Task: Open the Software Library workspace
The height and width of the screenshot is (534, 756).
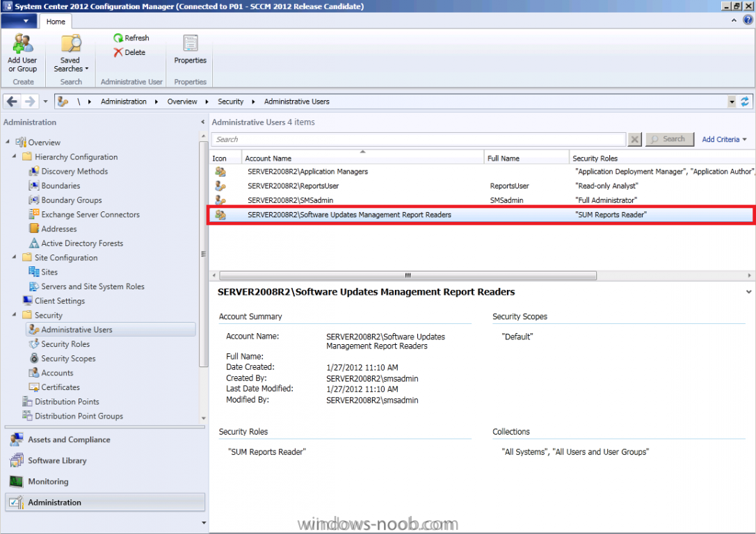Action: point(105,461)
